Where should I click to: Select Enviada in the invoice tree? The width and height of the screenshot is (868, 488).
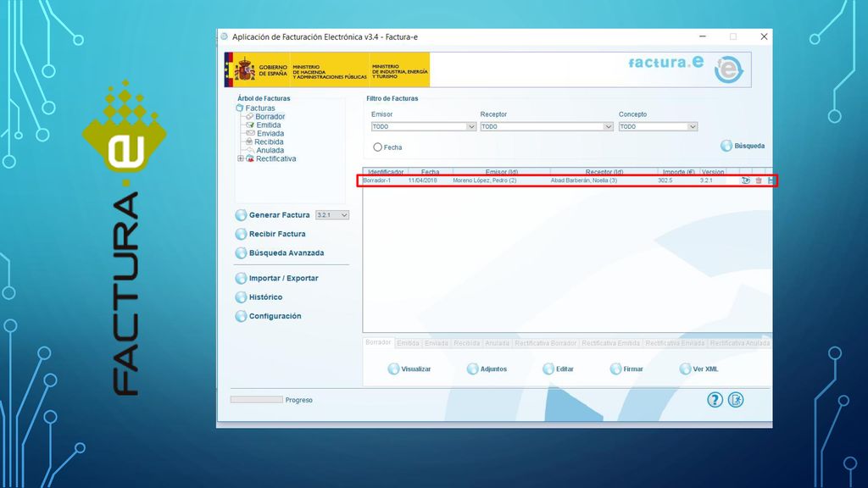(270, 133)
